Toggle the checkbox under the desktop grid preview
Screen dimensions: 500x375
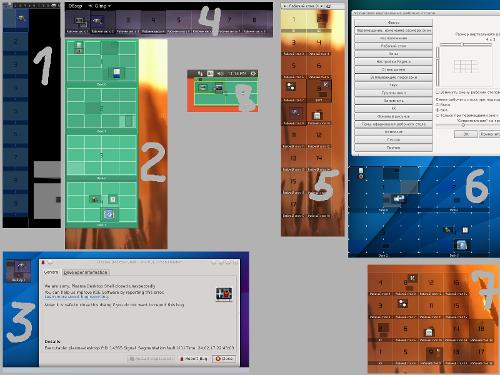point(438,92)
